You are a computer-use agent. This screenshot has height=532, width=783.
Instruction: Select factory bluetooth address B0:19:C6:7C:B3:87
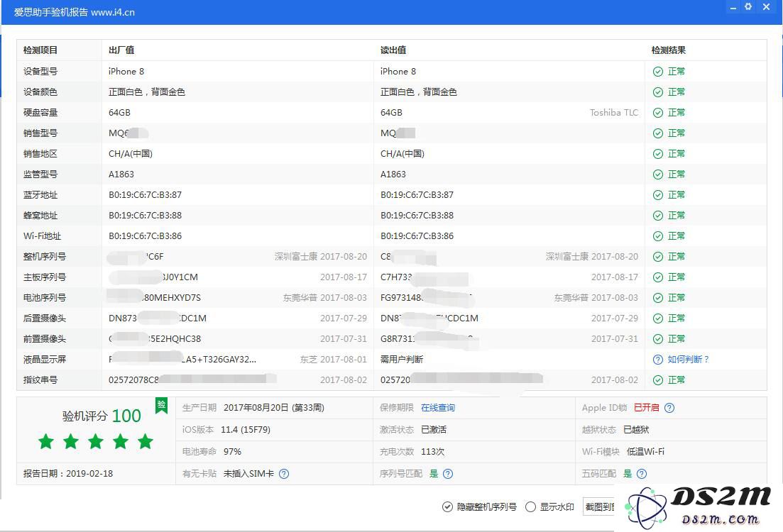coord(146,194)
